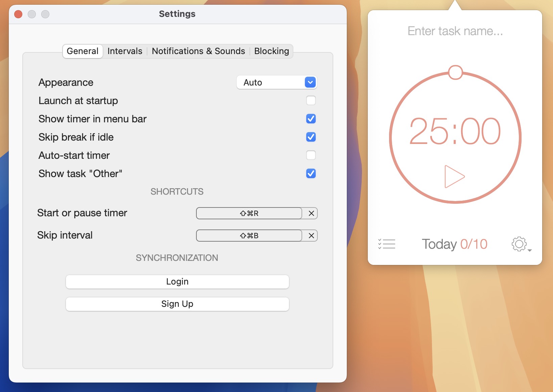Clear the Start or pause timer shortcut
This screenshot has width=553, height=392.
pyautogui.click(x=311, y=213)
